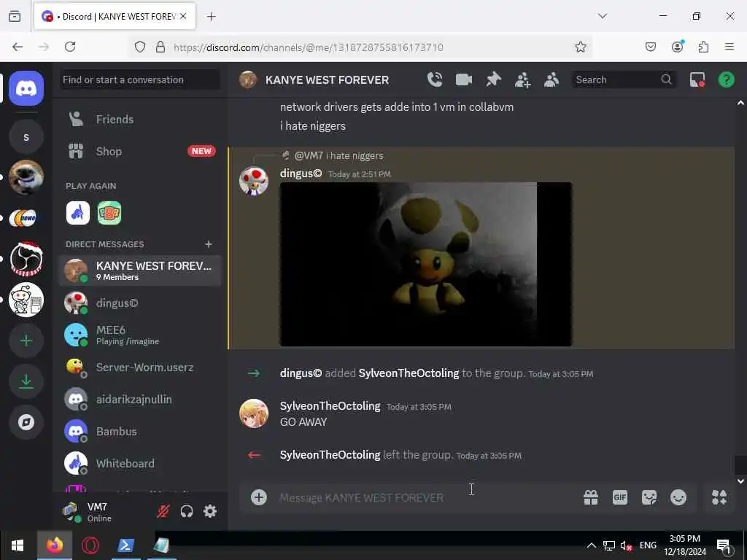
Task: Go back in browser history
Action: [18, 47]
